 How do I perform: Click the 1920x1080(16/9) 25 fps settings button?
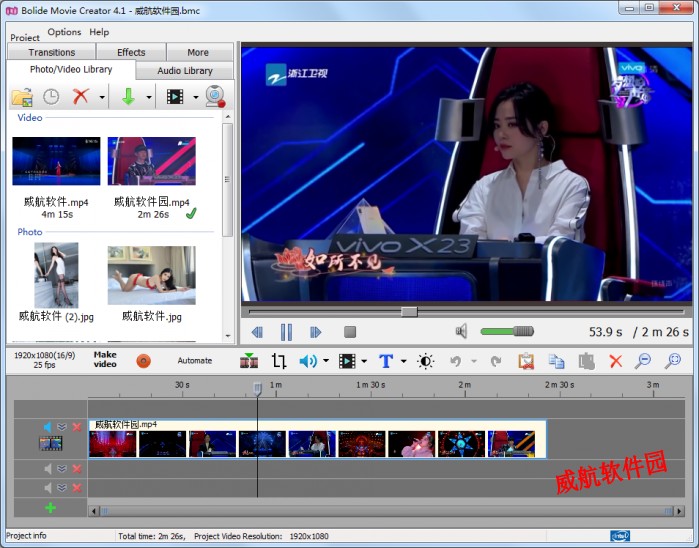tap(45, 360)
